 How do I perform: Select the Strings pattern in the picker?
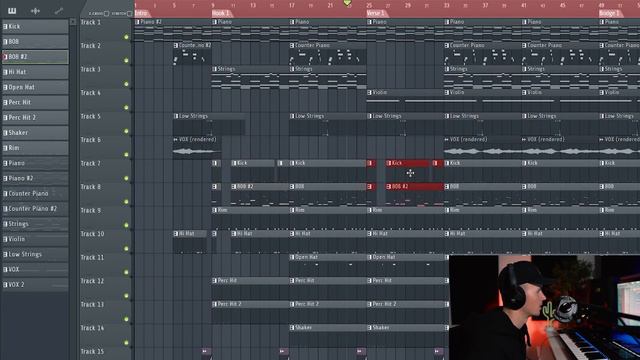[36, 224]
